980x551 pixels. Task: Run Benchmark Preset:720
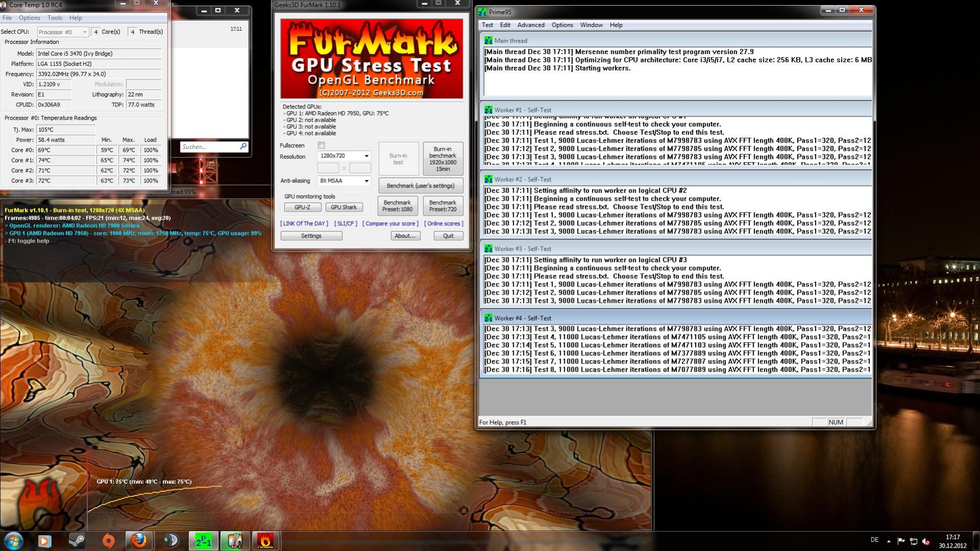click(x=443, y=206)
